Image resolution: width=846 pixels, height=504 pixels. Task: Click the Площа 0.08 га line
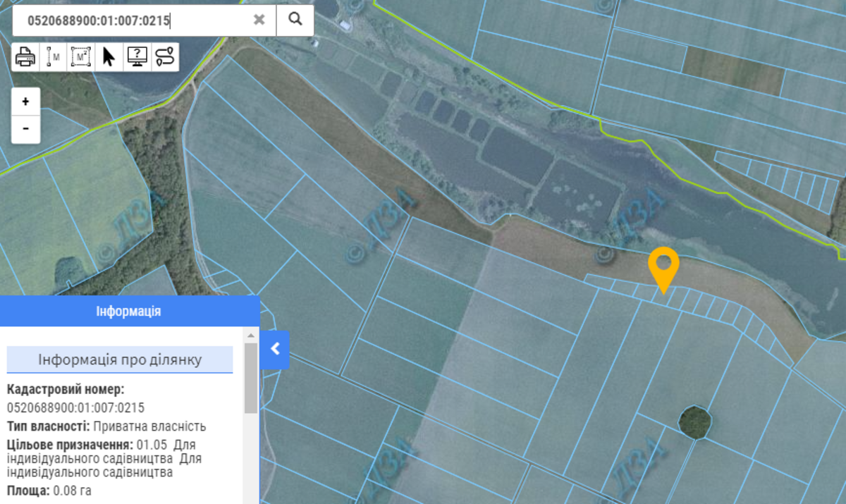(49, 490)
